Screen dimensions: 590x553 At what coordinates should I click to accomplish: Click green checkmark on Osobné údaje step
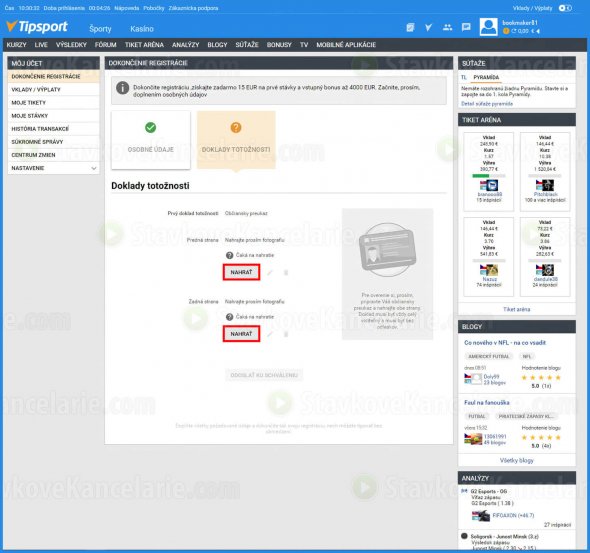click(x=151, y=128)
